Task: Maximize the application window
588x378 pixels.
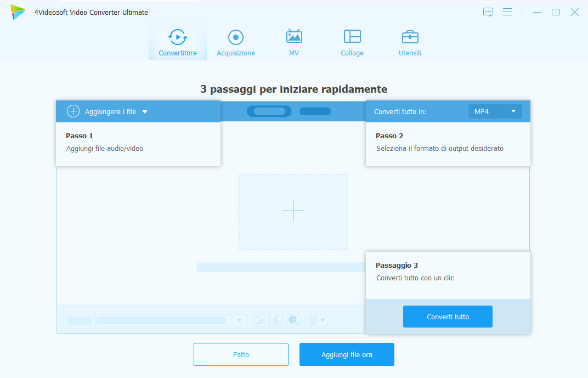Action: pos(556,12)
